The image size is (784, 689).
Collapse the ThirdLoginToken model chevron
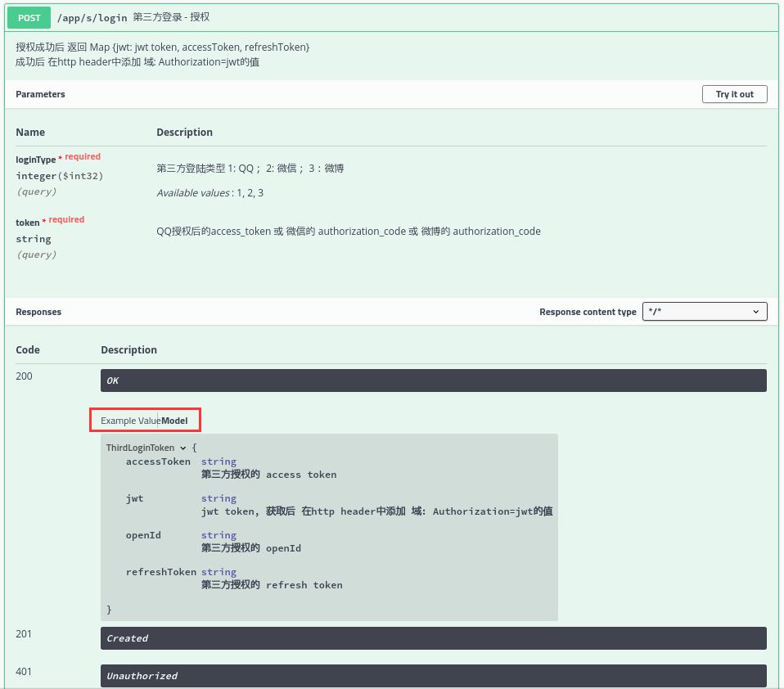click(182, 448)
